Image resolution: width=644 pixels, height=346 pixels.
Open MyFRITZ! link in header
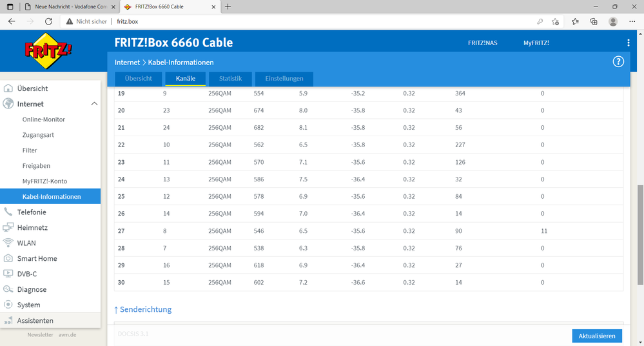pos(536,43)
